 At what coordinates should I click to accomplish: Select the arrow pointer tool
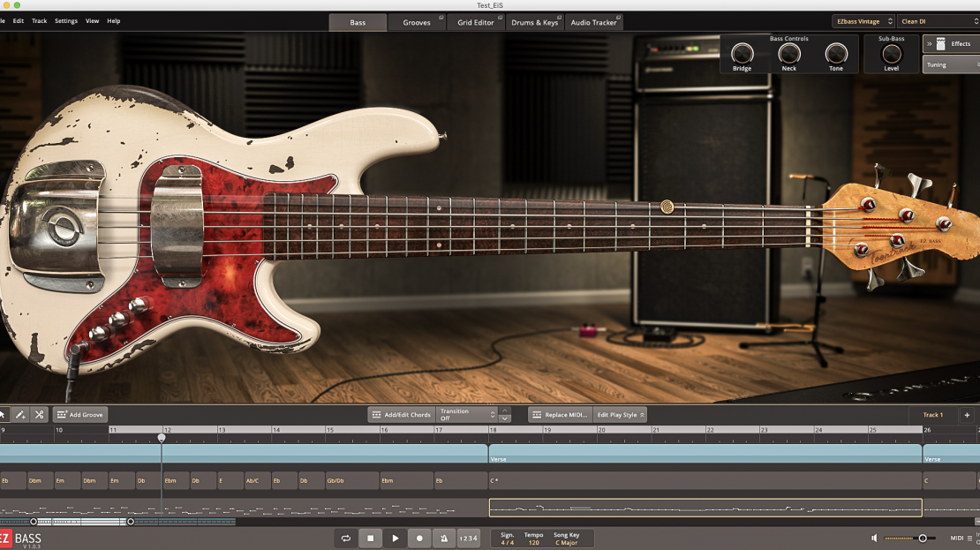(4, 414)
